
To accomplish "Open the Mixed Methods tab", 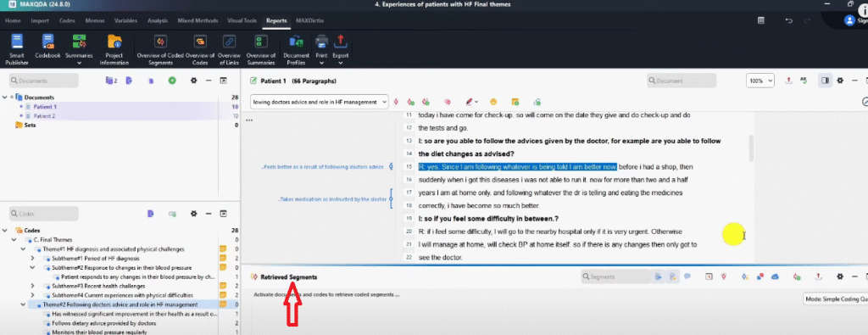I will (198, 20).
